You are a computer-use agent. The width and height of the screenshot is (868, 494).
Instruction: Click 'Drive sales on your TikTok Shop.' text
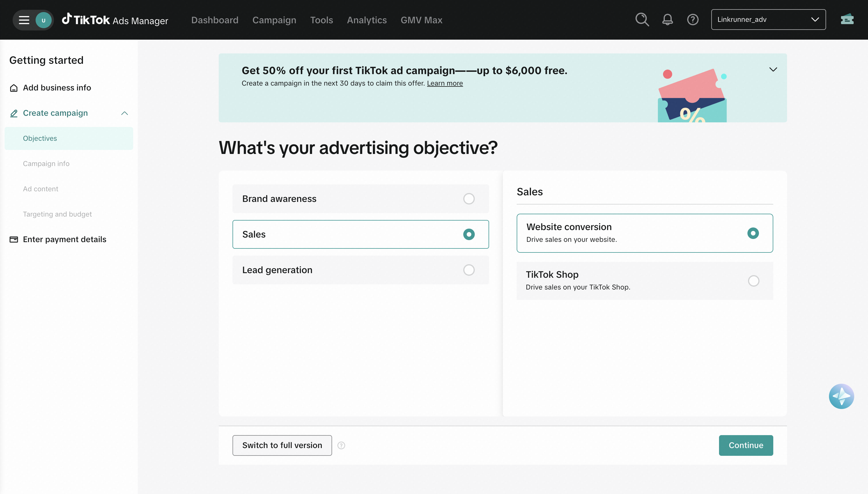578,287
